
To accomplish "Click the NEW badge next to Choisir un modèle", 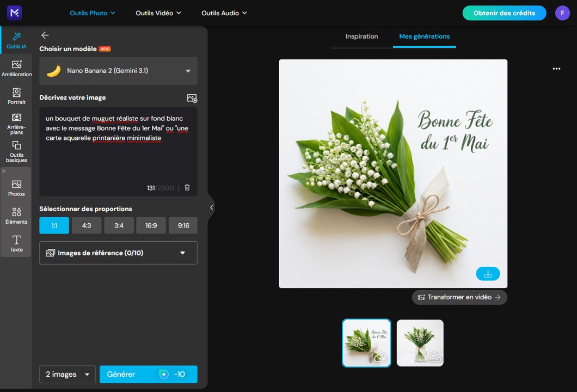I will [105, 48].
